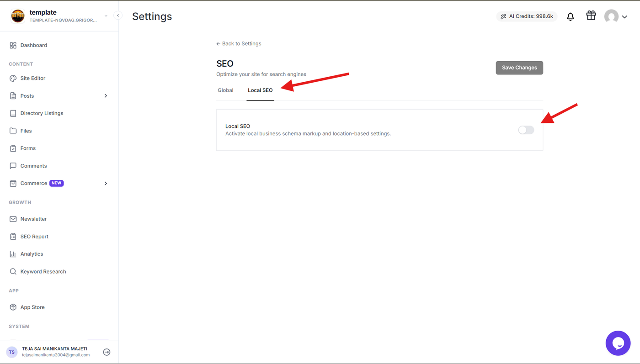Click logout arrow icon beside user name
This screenshot has width=640, height=364.
point(107,352)
